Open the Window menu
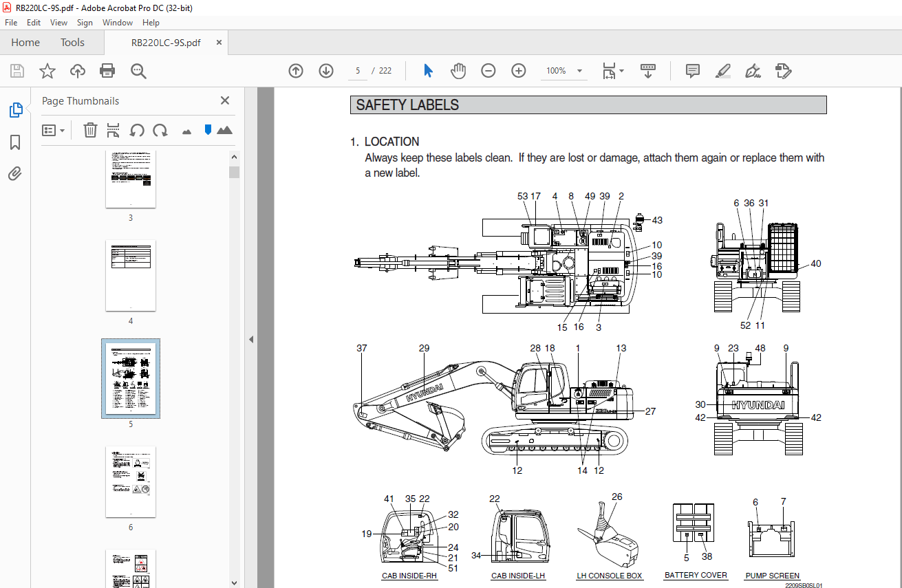This screenshot has height=588, width=902. point(118,23)
